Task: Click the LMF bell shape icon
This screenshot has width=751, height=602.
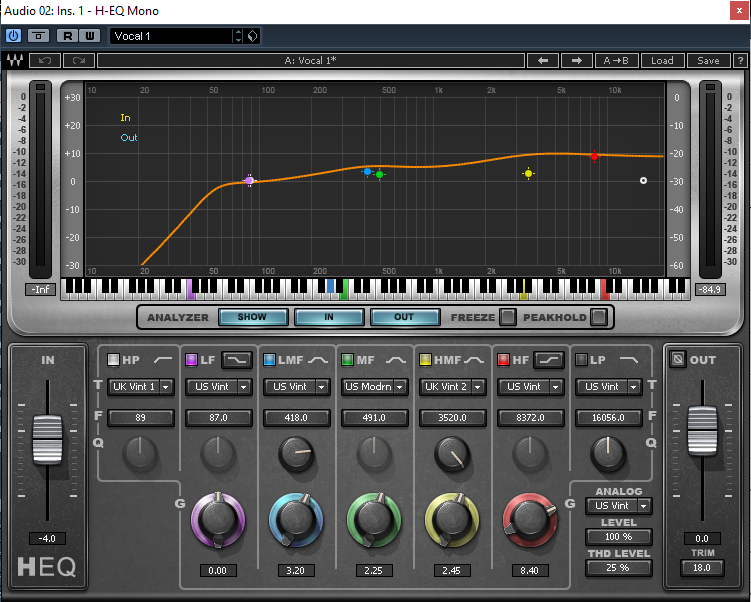Action: coord(318,360)
